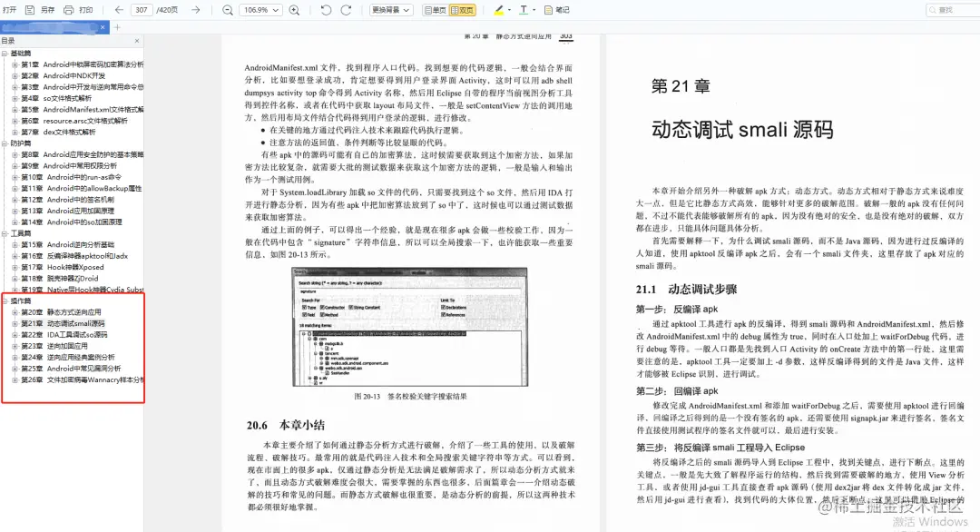Open 第14章 Android中的so加固原理
Screen dimensions: 980x532
[72, 222]
